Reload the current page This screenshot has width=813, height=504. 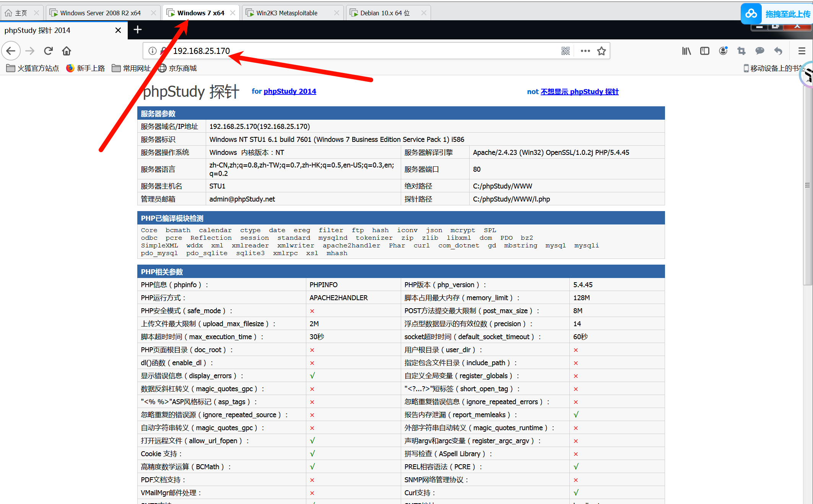tap(48, 51)
